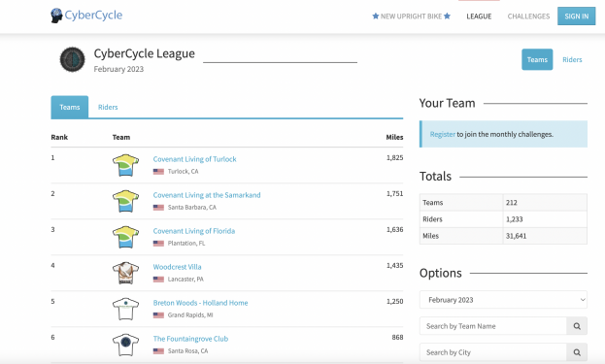This screenshot has width=605, height=364.
Task: Open Breton Woods - Holland Home link
Action: tap(200, 303)
